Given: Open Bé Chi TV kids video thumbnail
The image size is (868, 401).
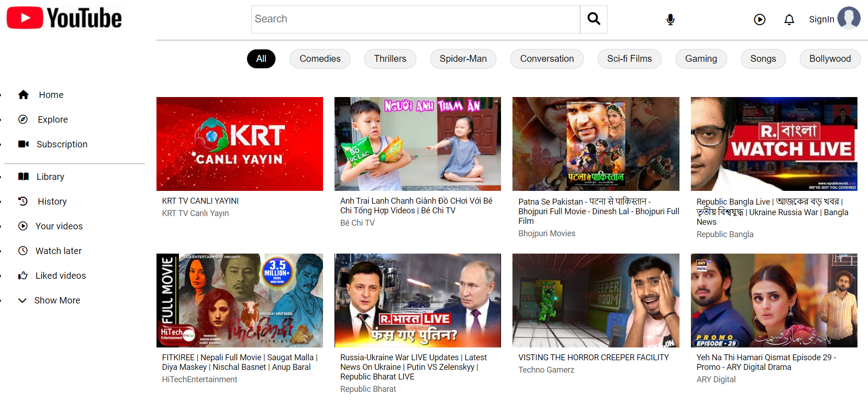Looking at the screenshot, I should click(x=418, y=144).
